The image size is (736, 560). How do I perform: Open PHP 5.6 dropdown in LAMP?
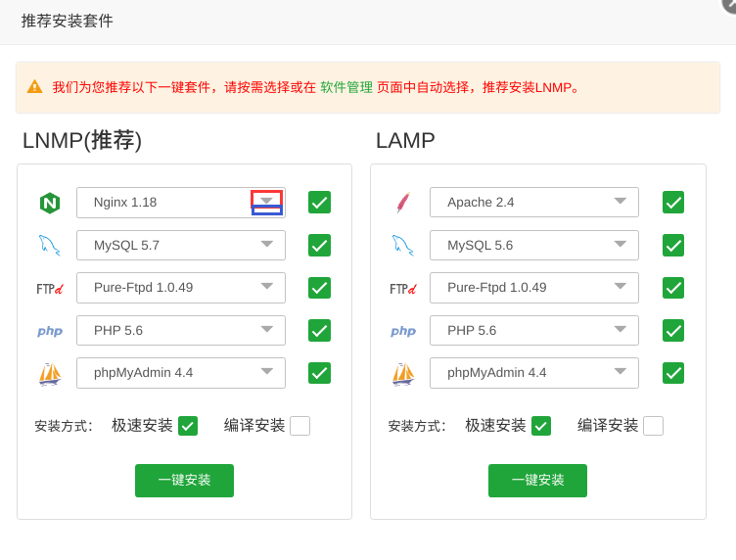click(534, 331)
